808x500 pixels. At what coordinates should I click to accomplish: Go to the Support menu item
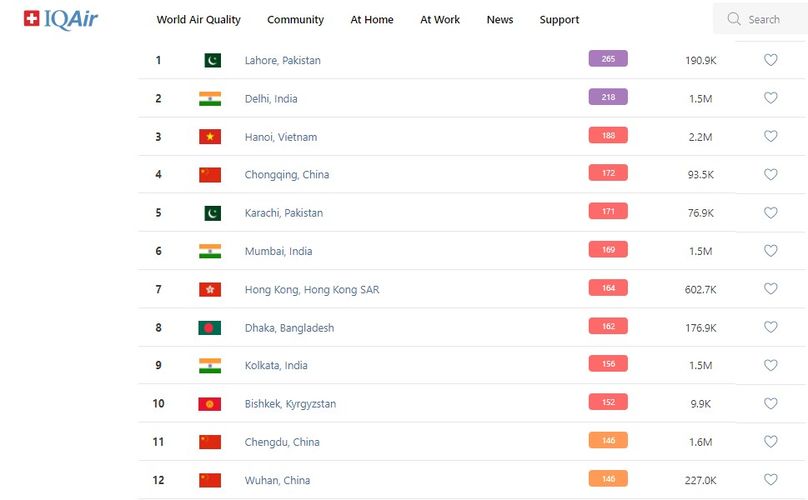pos(559,20)
